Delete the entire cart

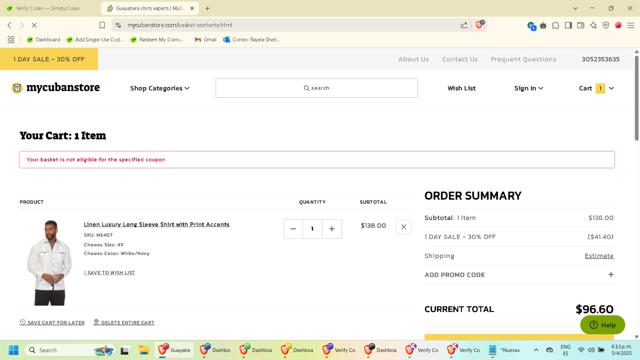coord(124,322)
